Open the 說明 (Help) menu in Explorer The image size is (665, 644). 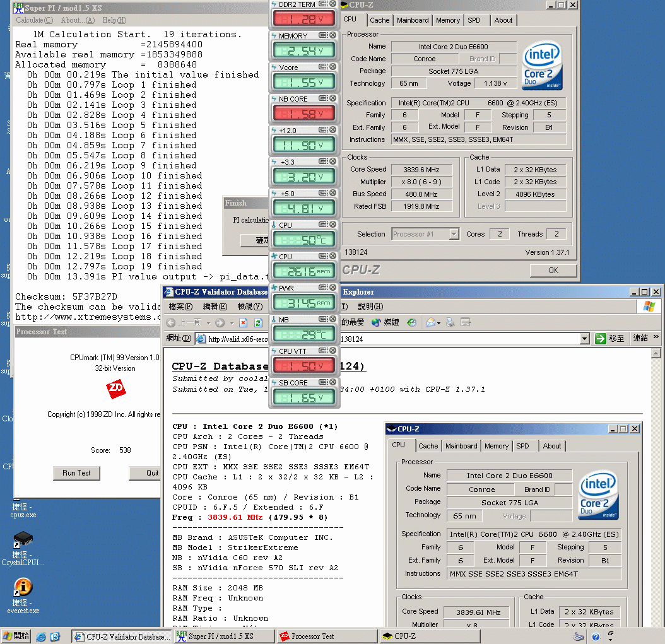pos(370,306)
